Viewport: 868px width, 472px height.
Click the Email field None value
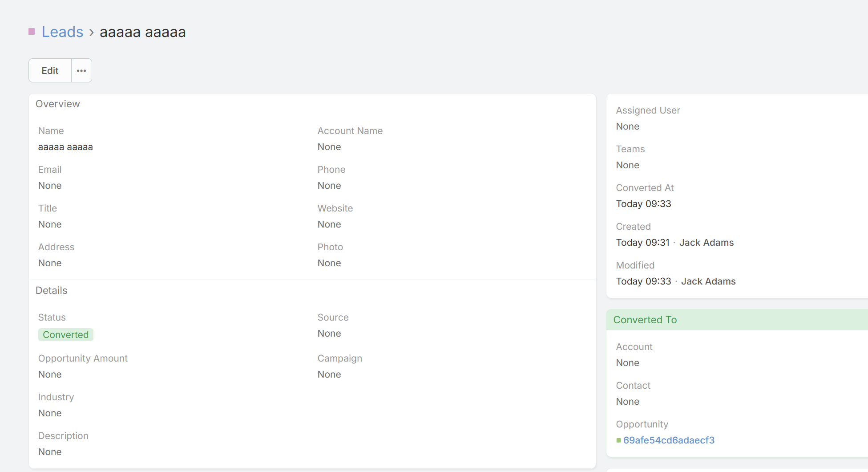[x=50, y=186]
